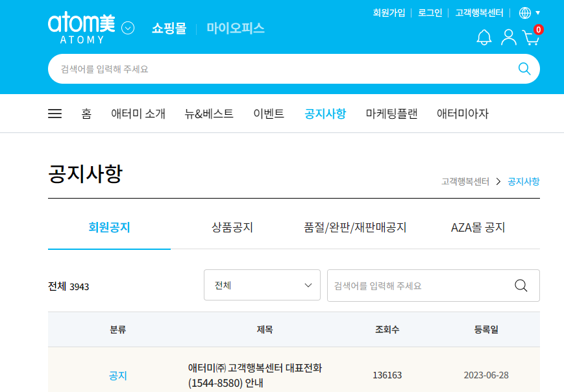Click the 조회수 column header
Viewport: 564px width, 392px height.
pyautogui.click(x=387, y=330)
